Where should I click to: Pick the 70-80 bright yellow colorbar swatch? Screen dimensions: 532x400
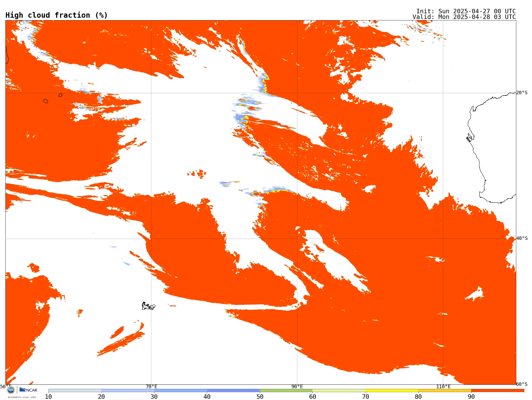(392, 391)
